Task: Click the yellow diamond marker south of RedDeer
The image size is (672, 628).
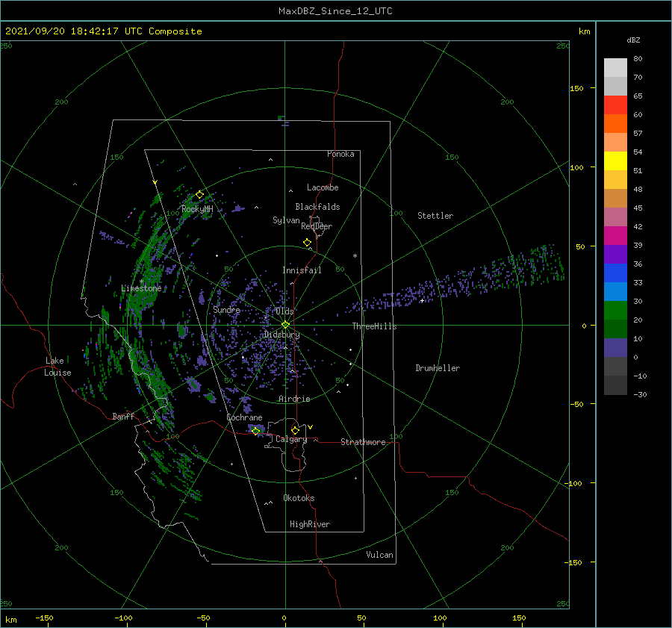Action: pyautogui.click(x=308, y=243)
